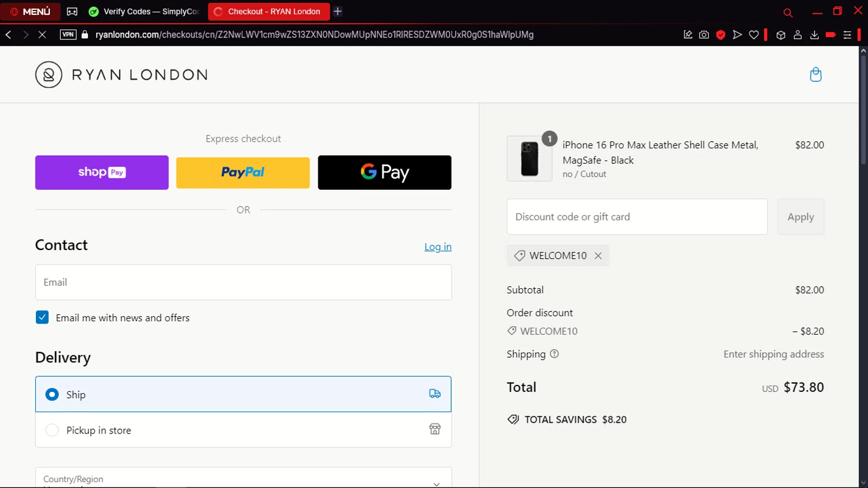Click the iPhone case product thumbnail
This screenshot has height=488, width=868.
(529, 159)
